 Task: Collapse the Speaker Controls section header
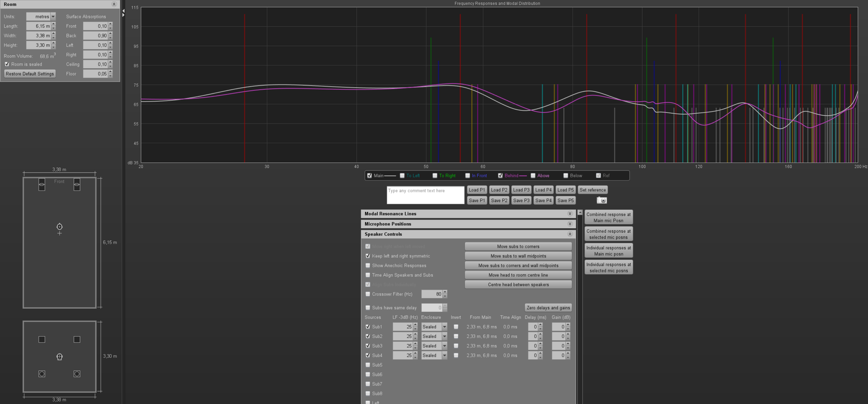(570, 234)
